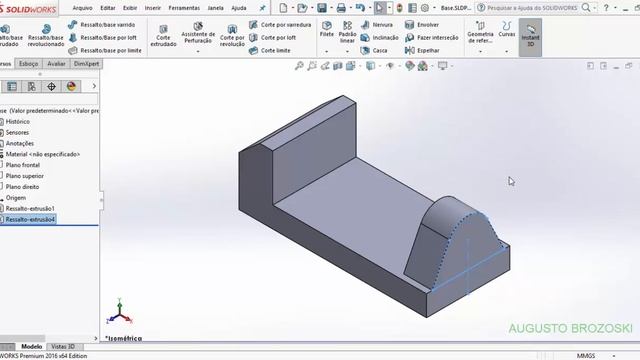The image size is (640, 360).
Task: Click the Open file icon
Action: (302, 7)
